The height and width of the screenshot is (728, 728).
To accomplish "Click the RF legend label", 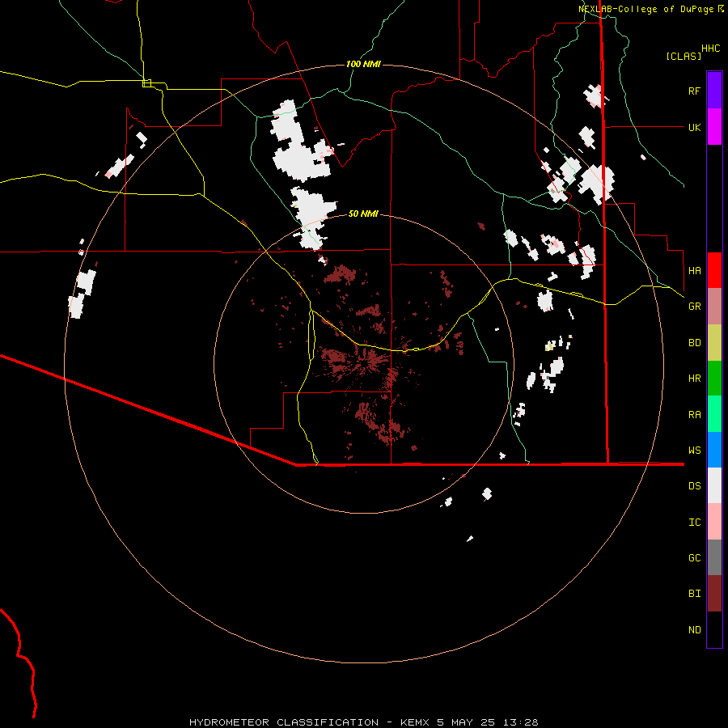I will 694,91.
